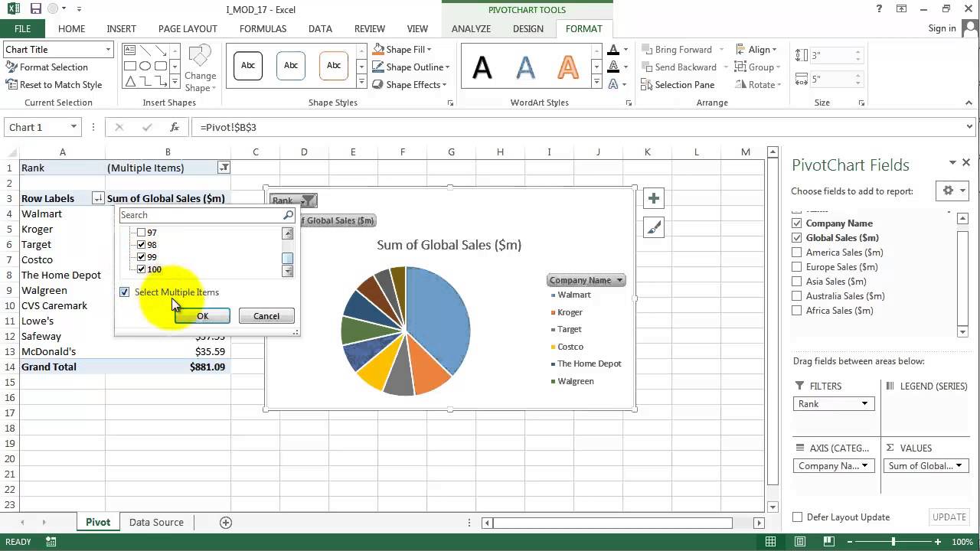Uncheck rank 98 in filter list

pyautogui.click(x=141, y=245)
